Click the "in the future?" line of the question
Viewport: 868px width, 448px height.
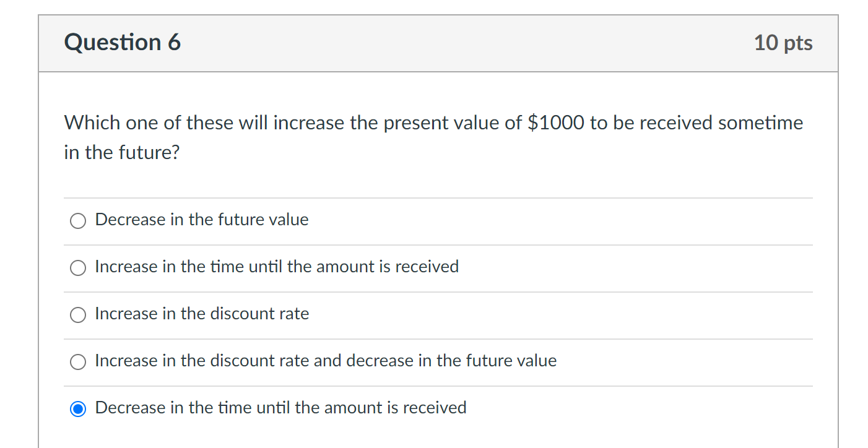coord(121,152)
